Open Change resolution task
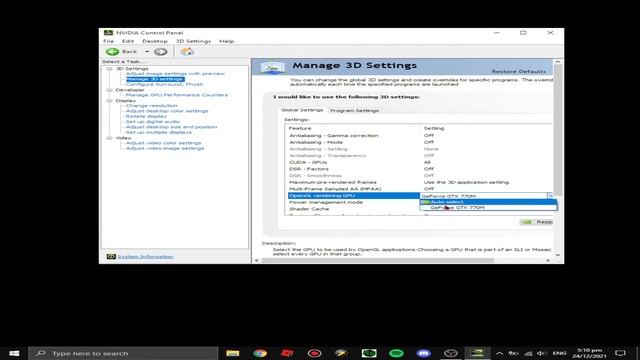This screenshot has height=360, width=640. (151, 105)
